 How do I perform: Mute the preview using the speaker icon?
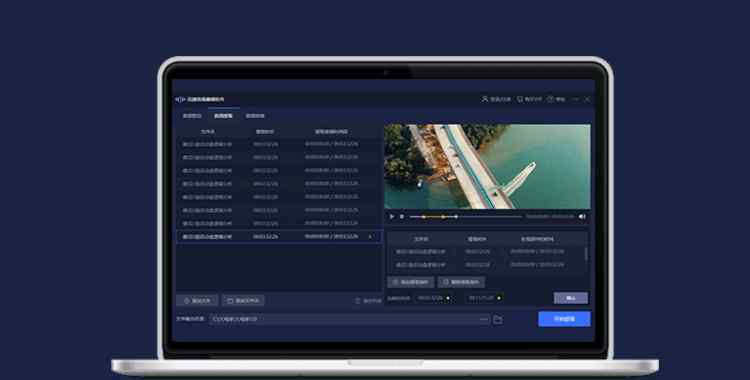coord(582,217)
